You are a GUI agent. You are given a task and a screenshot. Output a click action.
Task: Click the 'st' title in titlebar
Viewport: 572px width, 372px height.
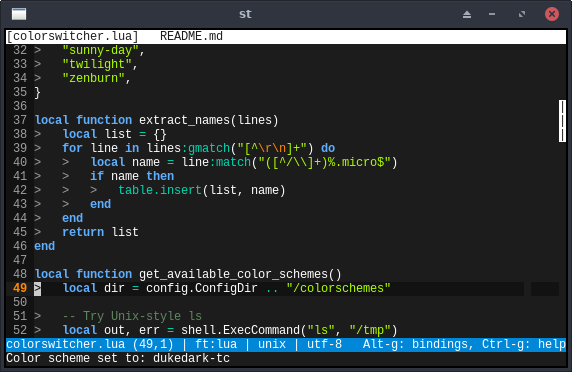coord(245,14)
